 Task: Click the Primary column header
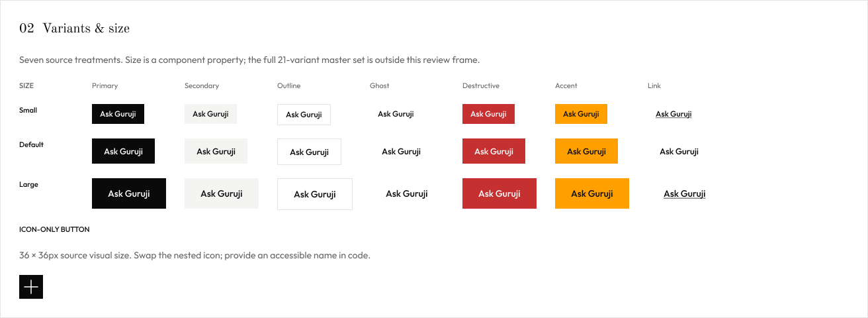click(x=105, y=85)
